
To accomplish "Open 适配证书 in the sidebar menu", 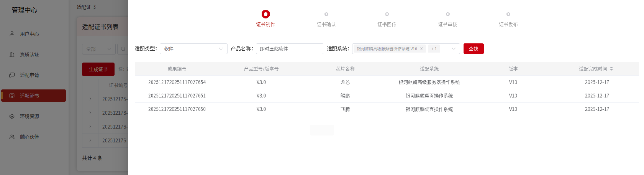I will pyautogui.click(x=33, y=96).
